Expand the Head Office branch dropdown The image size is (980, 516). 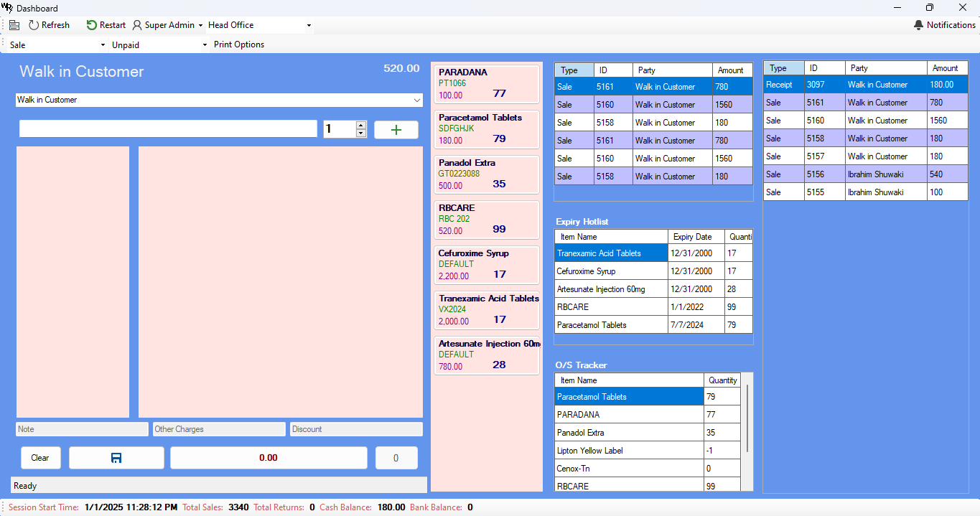pyautogui.click(x=309, y=25)
